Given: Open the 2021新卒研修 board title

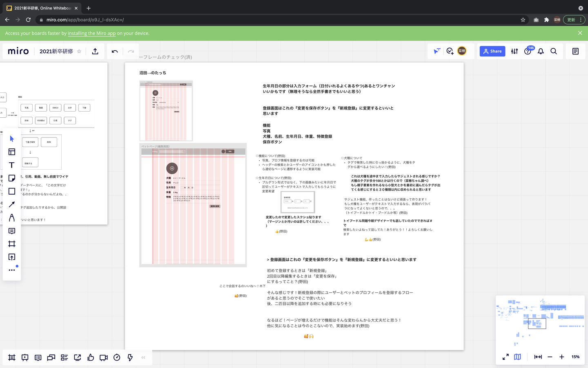Looking at the screenshot, I should [56, 51].
